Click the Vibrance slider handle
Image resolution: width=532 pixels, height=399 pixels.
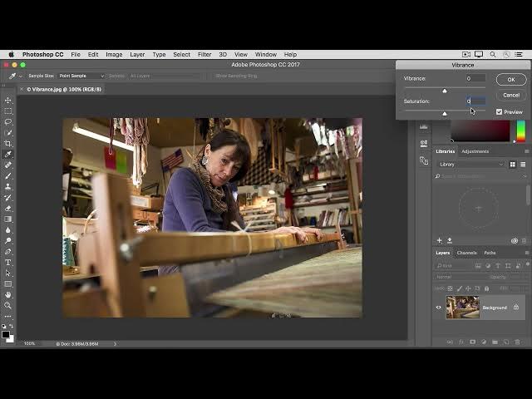pos(444,91)
